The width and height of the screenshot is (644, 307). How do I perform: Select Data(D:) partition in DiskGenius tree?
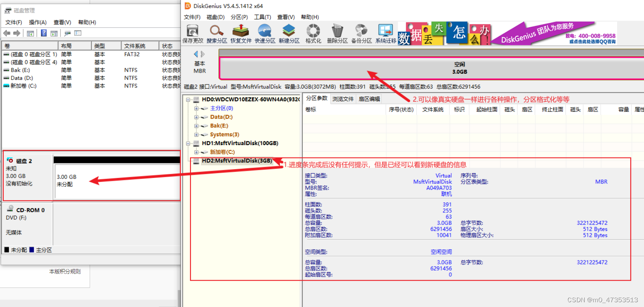pyautogui.click(x=221, y=117)
